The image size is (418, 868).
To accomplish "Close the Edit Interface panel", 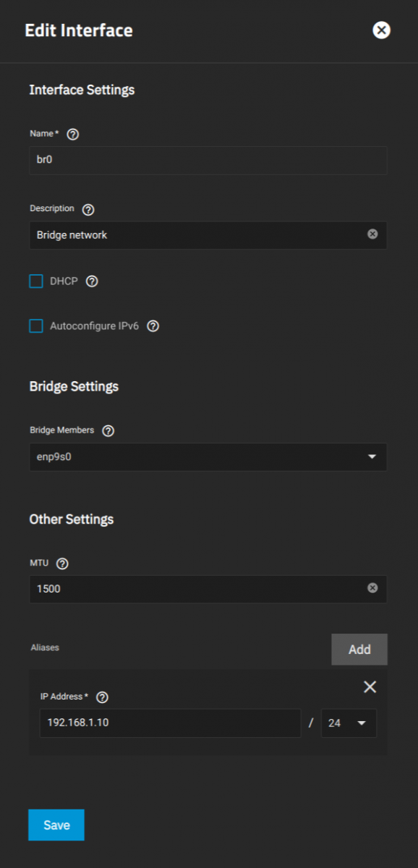I will 381,30.
